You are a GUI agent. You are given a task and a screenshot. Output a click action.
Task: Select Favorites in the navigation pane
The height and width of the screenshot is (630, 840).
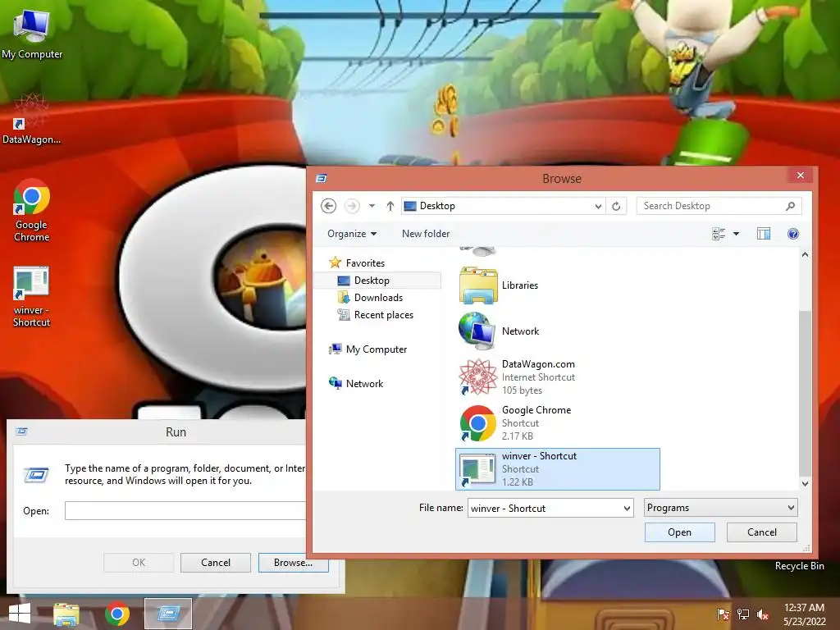point(358,263)
